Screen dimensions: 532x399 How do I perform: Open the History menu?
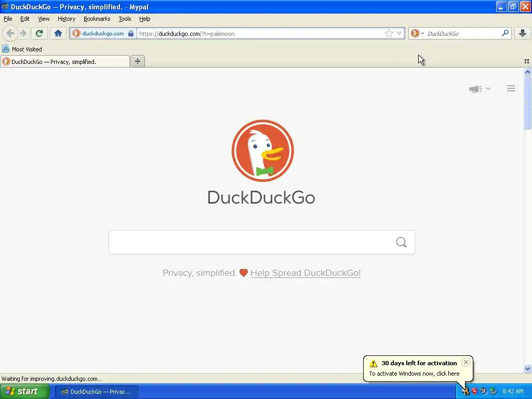(66, 19)
